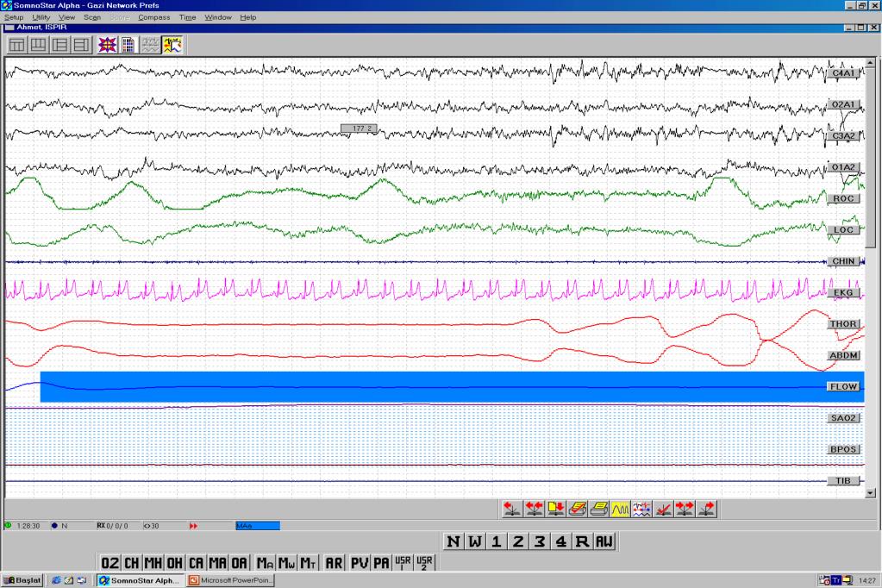Mark an OA obstructive apnea event

pyautogui.click(x=239, y=563)
